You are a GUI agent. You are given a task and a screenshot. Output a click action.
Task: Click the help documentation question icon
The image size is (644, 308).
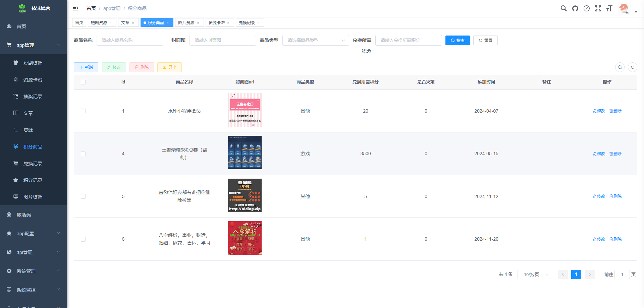(x=586, y=8)
